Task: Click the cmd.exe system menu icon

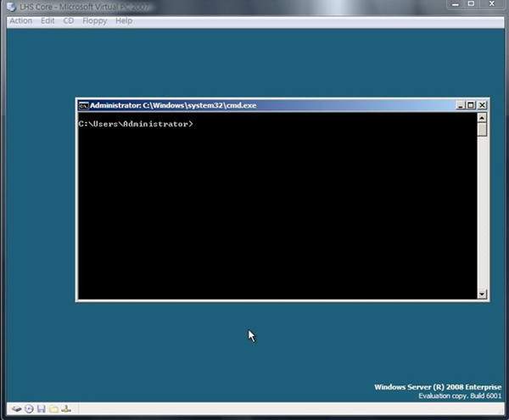Action: pos(83,105)
